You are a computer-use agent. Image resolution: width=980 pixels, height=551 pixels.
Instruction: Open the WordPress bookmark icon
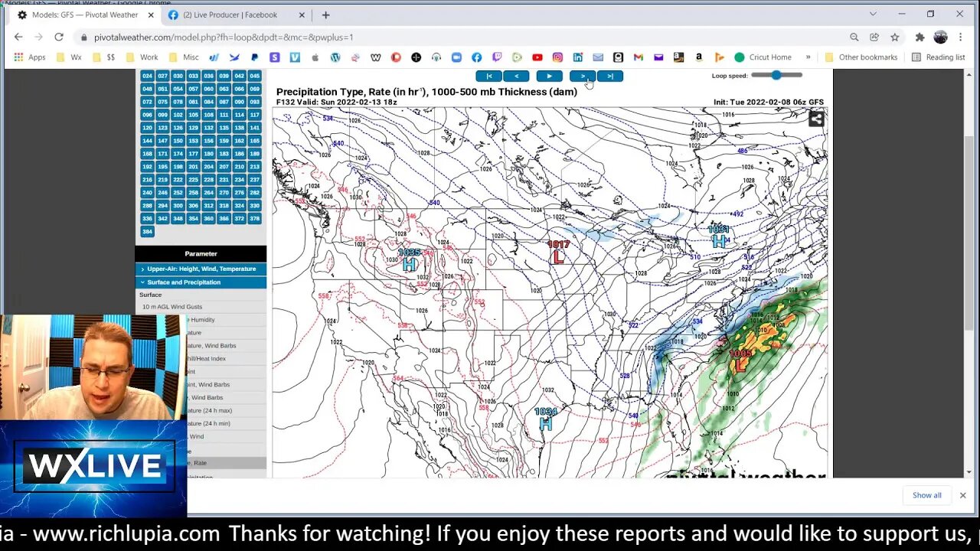pos(335,57)
